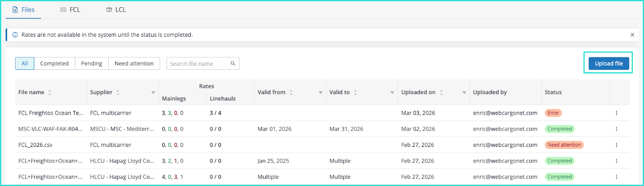Image resolution: width=644 pixels, height=186 pixels.
Task: Click the Upload file button
Action: pyautogui.click(x=609, y=63)
